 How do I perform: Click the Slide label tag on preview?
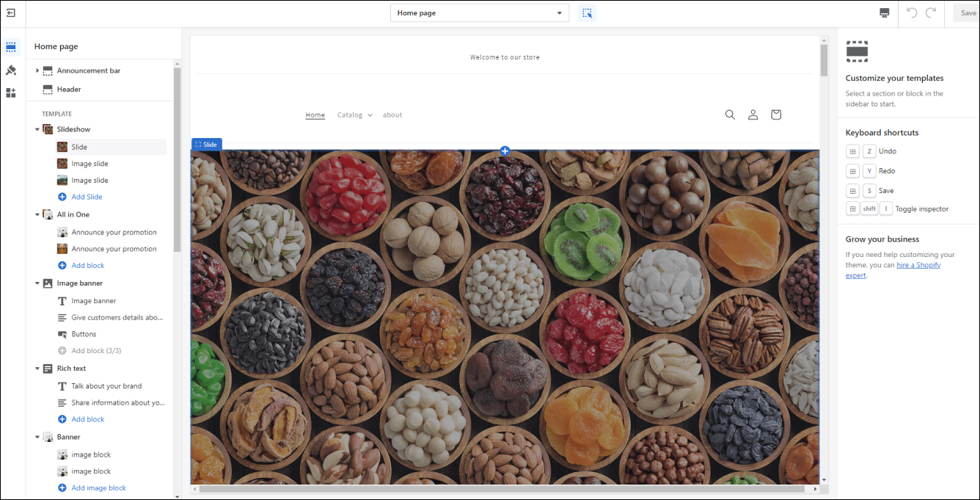tap(206, 145)
